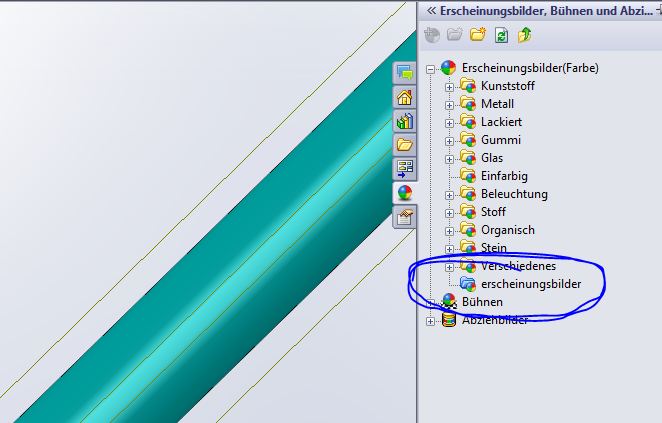Click the greyed-out add file location folder icon
The width and height of the screenshot is (662, 423).
pyautogui.click(x=455, y=34)
